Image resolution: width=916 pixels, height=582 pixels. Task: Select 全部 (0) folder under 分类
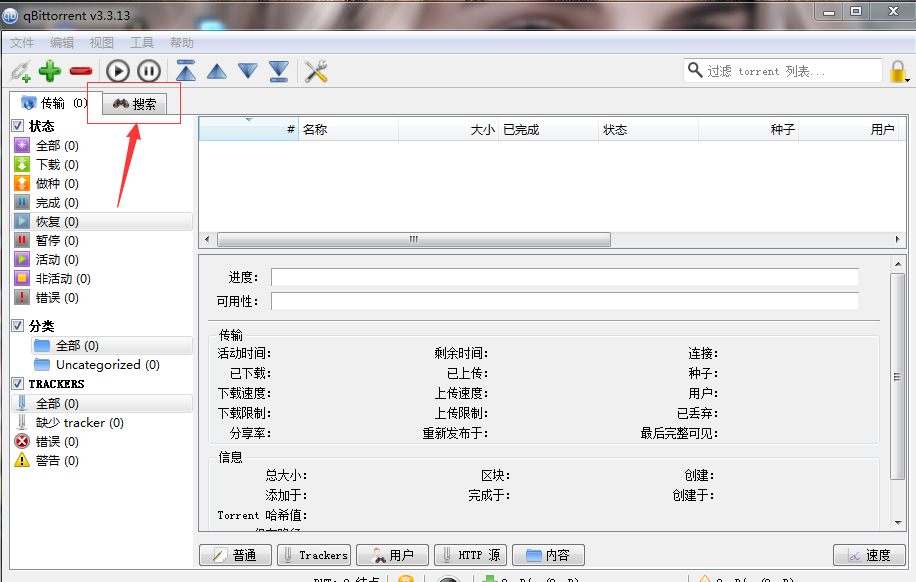[112, 345]
